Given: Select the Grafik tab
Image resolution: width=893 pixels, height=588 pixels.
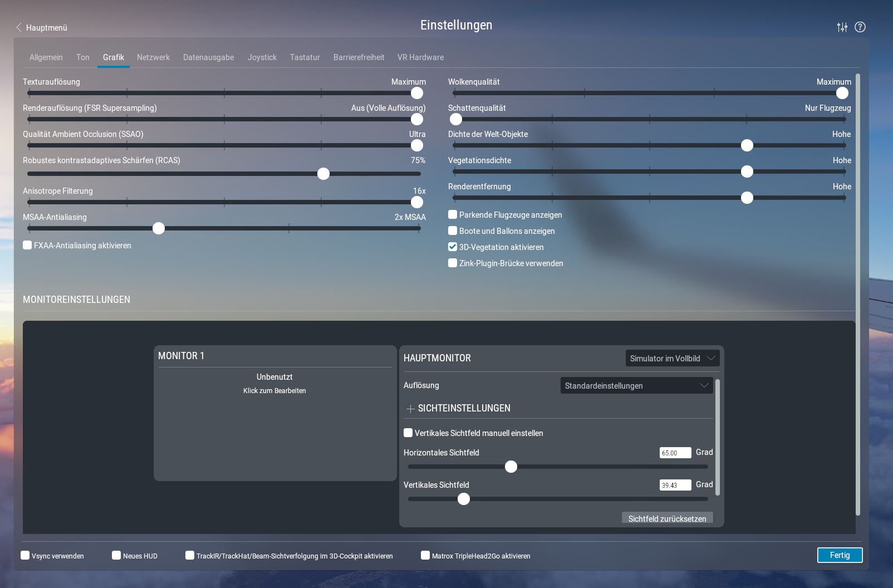Looking at the screenshot, I should 114,57.
